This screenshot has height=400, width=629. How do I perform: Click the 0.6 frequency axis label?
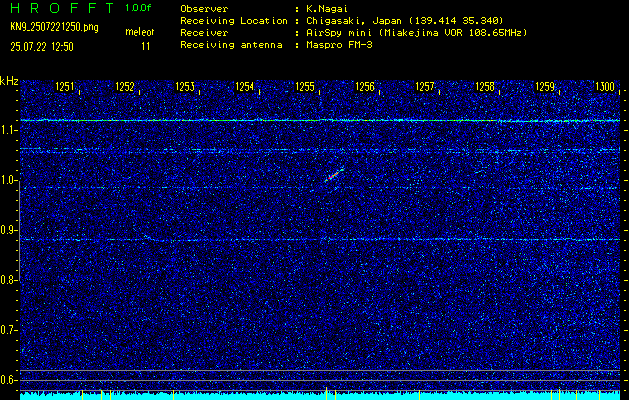coord(8,380)
